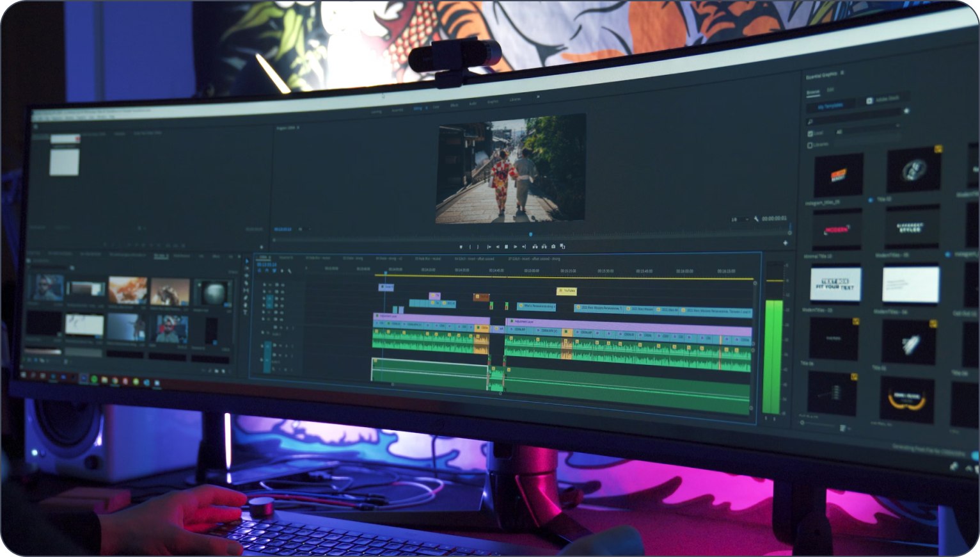The width and height of the screenshot is (980, 557).
Task: Open the Windows Start button
Action: coord(23,376)
